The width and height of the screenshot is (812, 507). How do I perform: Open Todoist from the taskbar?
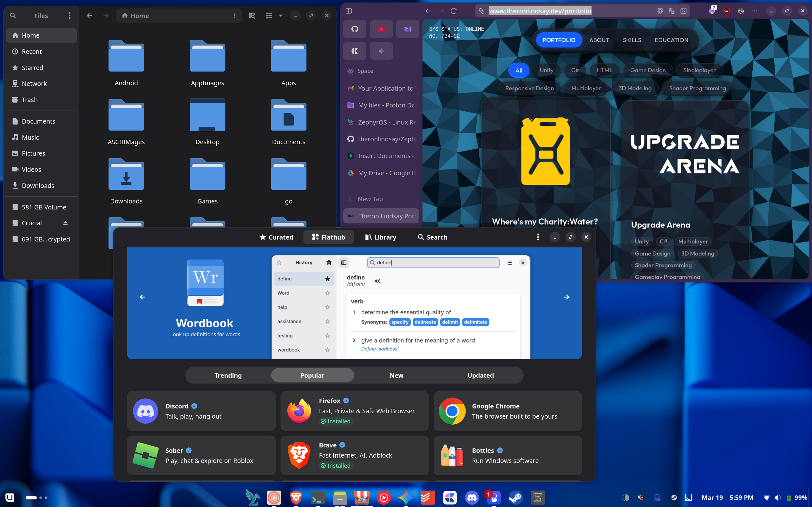tap(428, 497)
